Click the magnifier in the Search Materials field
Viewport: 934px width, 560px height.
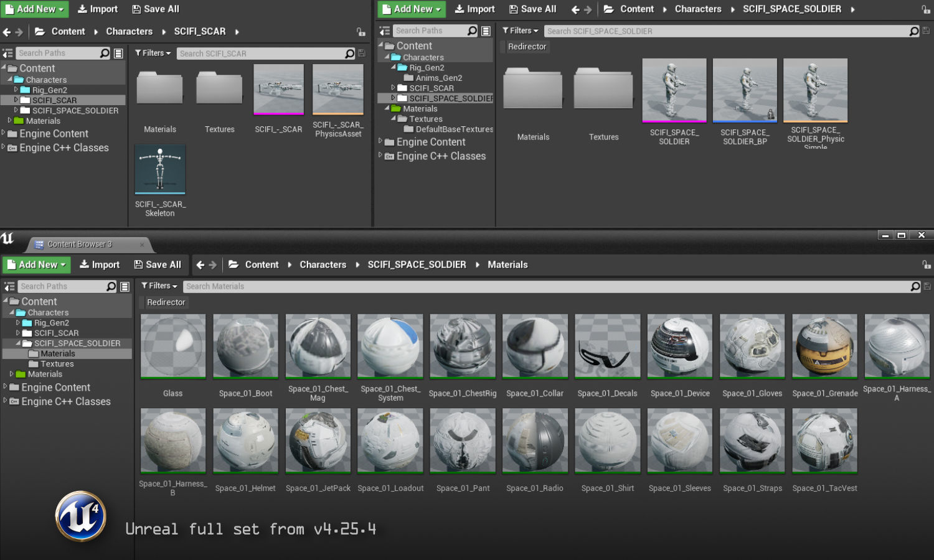coord(915,286)
